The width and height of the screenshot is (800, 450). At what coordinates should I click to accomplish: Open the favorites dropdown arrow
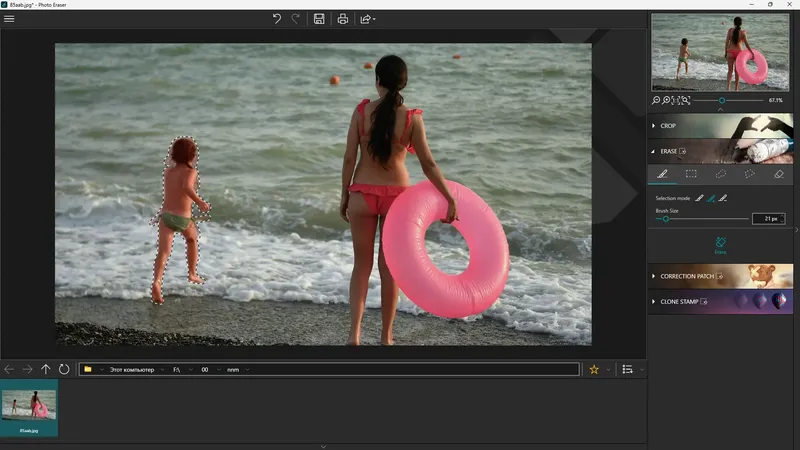(x=608, y=370)
